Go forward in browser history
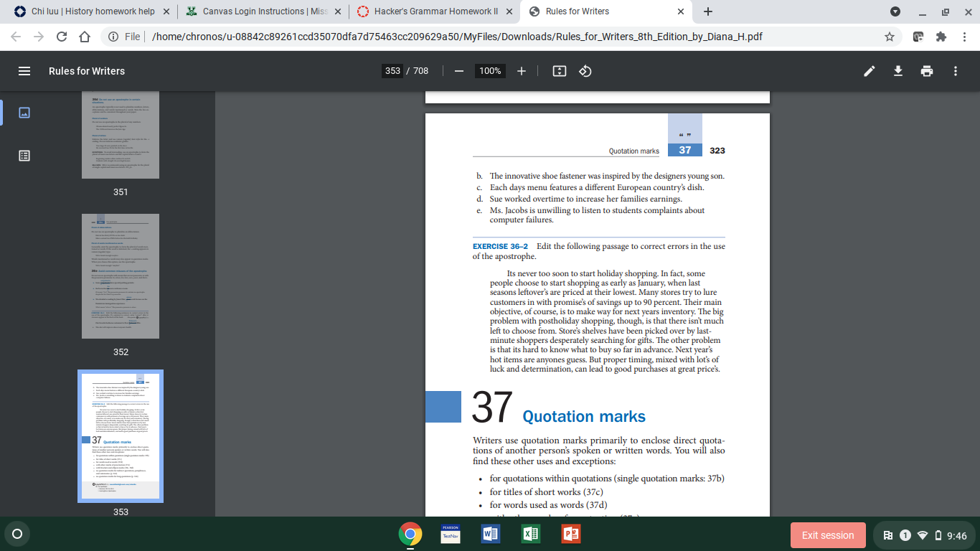Viewport: 980px width, 551px height. (39, 37)
